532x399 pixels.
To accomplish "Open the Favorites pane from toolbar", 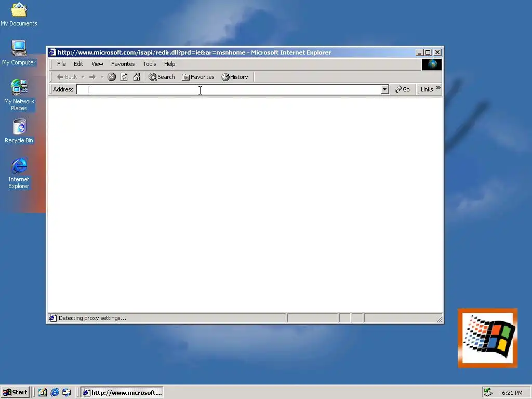I will (x=198, y=77).
